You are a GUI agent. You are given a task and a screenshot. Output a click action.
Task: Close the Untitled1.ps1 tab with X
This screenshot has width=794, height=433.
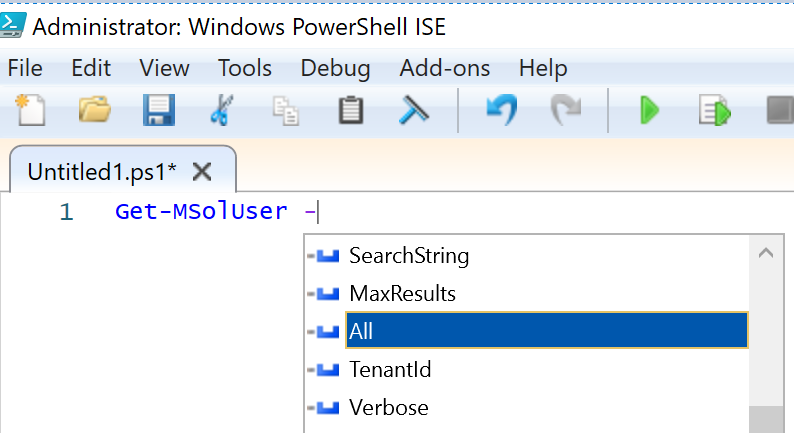pyautogui.click(x=202, y=172)
